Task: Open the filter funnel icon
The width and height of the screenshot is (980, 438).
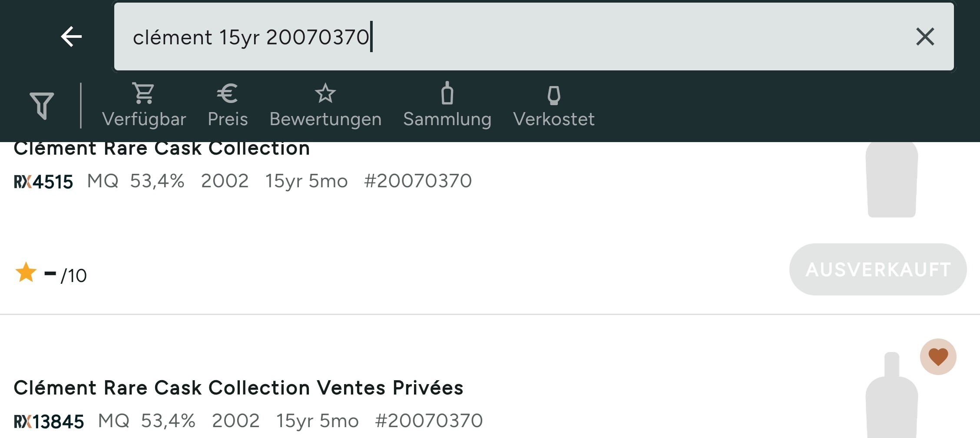Action: click(x=42, y=106)
